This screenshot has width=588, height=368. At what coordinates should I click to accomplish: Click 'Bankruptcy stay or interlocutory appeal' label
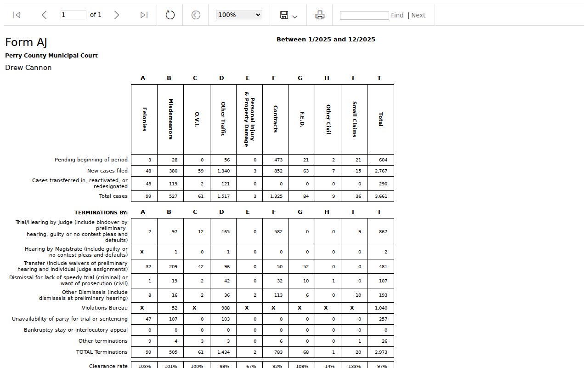76,330
